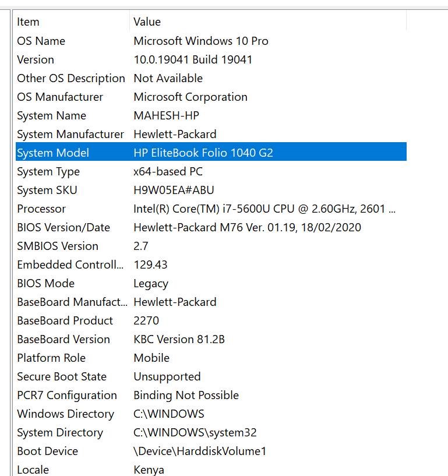Click the MAHESH-HP value
Image resolution: width=448 pixels, height=476 pixels.
point(167,116)
